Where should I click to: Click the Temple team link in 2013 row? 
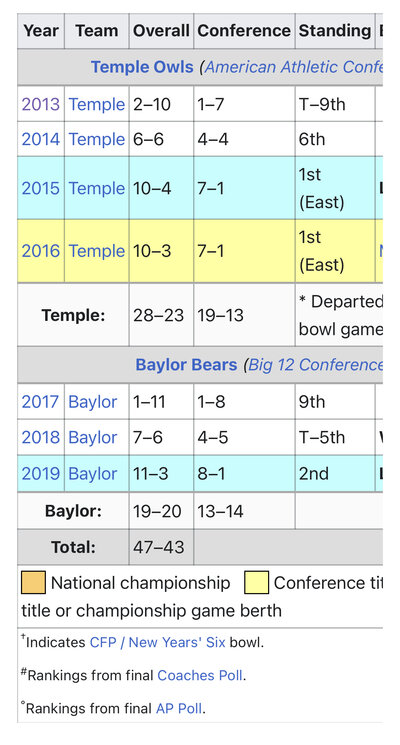[x=97, y=104]
